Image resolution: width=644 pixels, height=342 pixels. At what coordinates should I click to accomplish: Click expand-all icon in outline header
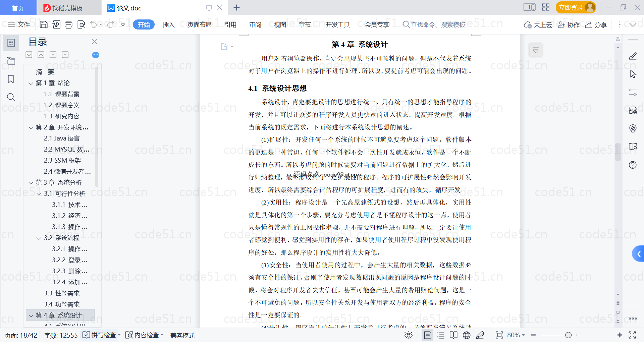pos(29,55)
